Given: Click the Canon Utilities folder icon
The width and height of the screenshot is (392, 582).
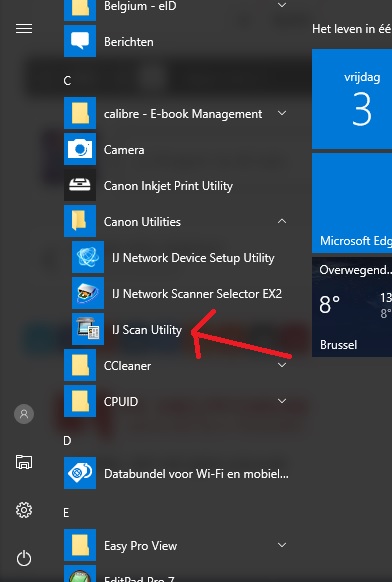Looking at the screenshot, I should (80, 221).
